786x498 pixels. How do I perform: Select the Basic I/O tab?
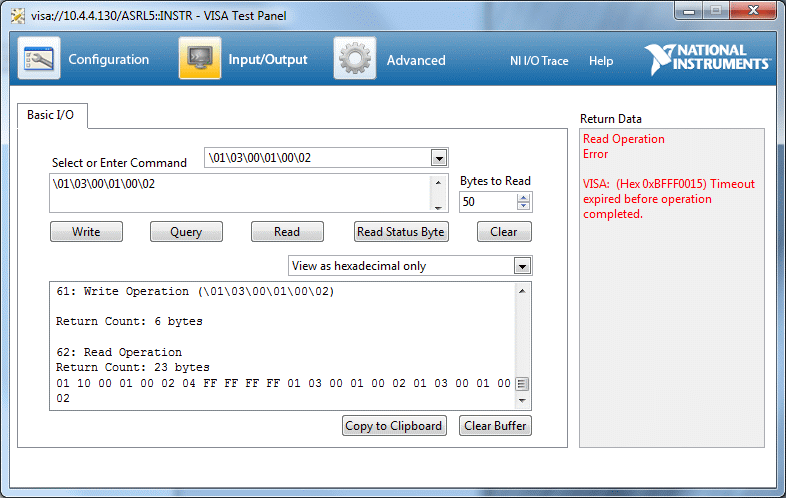point(52,115)
